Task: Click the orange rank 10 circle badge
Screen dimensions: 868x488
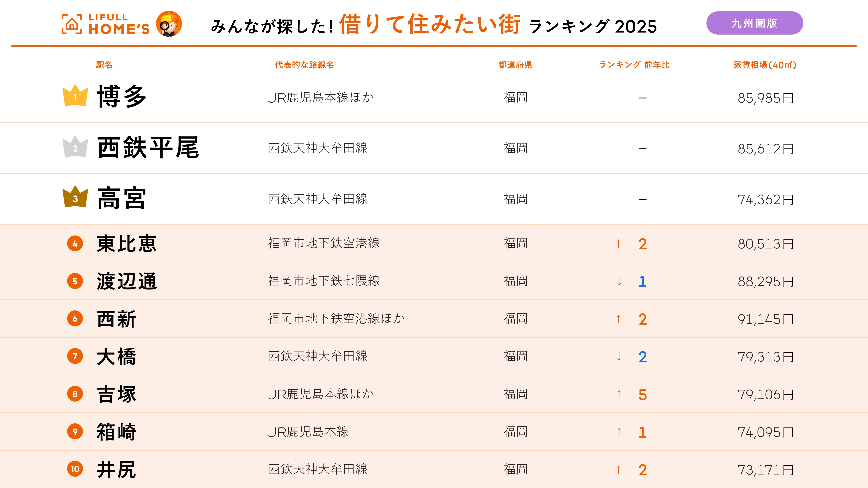Action: [75, 469]
